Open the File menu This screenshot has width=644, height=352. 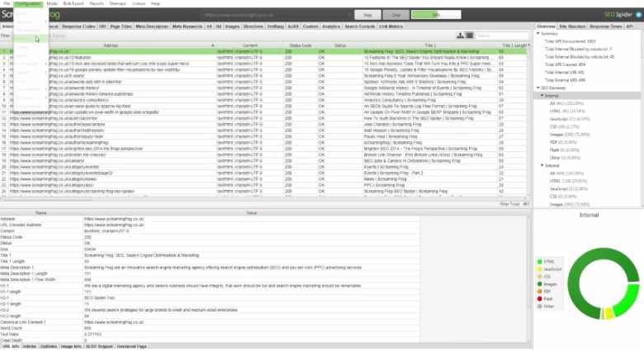[7, 3]
